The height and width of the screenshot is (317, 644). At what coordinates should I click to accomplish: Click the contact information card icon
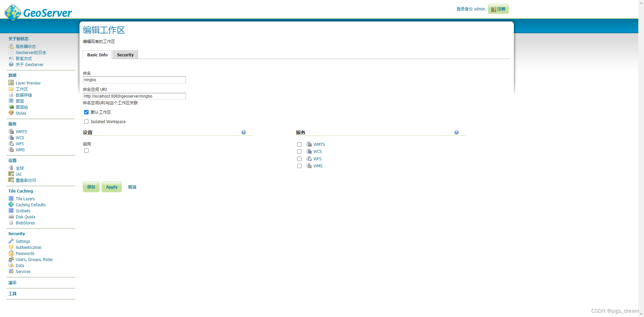click(x=11, y=58)
